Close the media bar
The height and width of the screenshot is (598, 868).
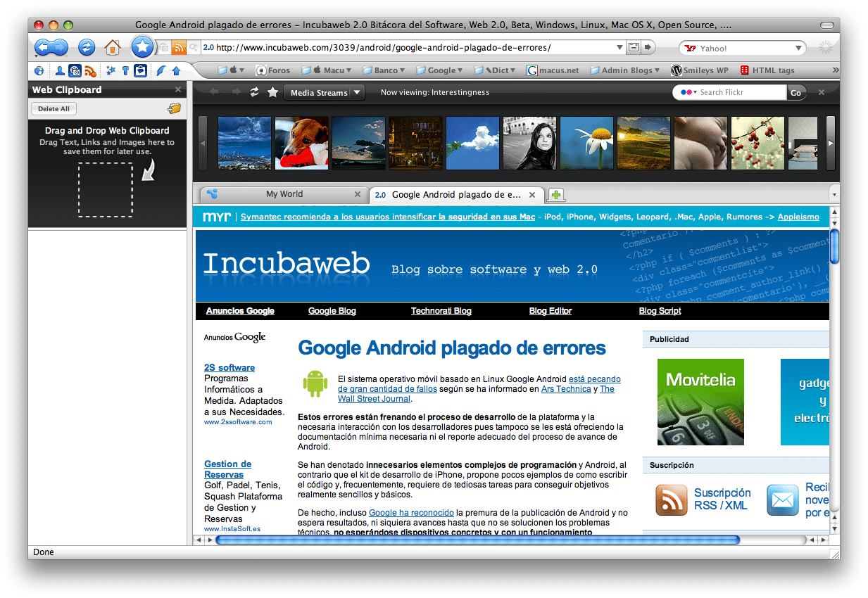pyautogui.click(x=821, y=92)
